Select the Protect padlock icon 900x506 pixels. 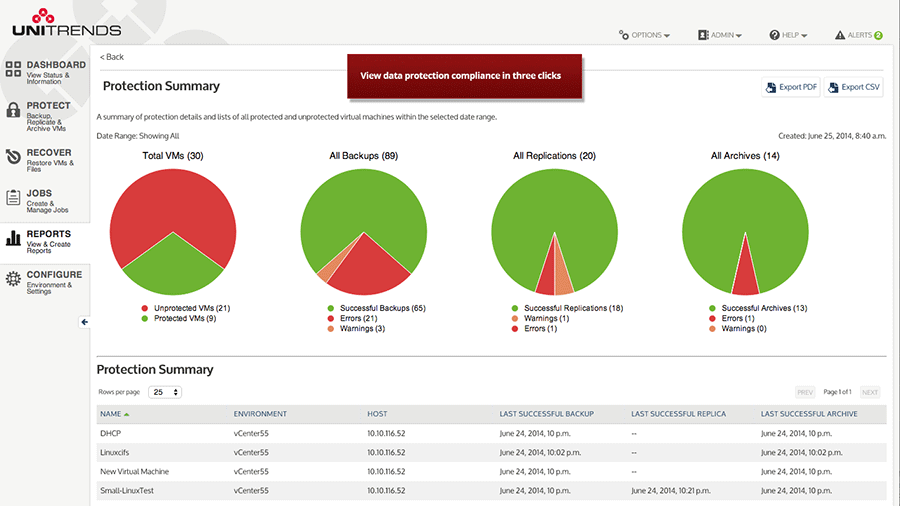(13, 110)
